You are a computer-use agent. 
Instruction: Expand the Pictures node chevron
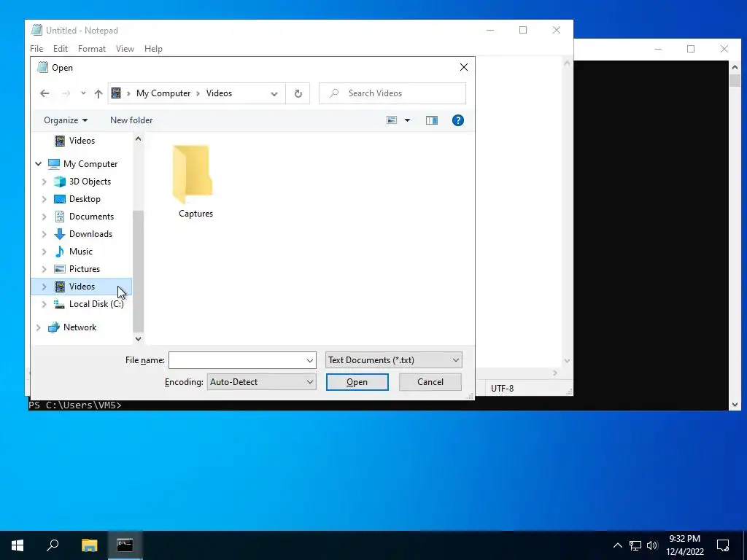44,269
